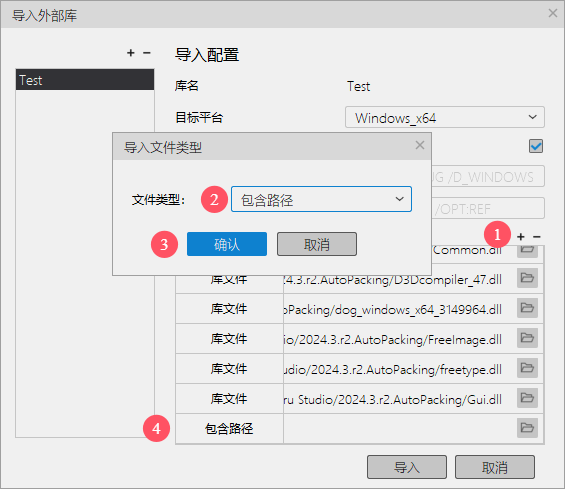
Task: Click the 库文件 type cell of the FreeImage.dll row
Action: [x=229, y=339]
